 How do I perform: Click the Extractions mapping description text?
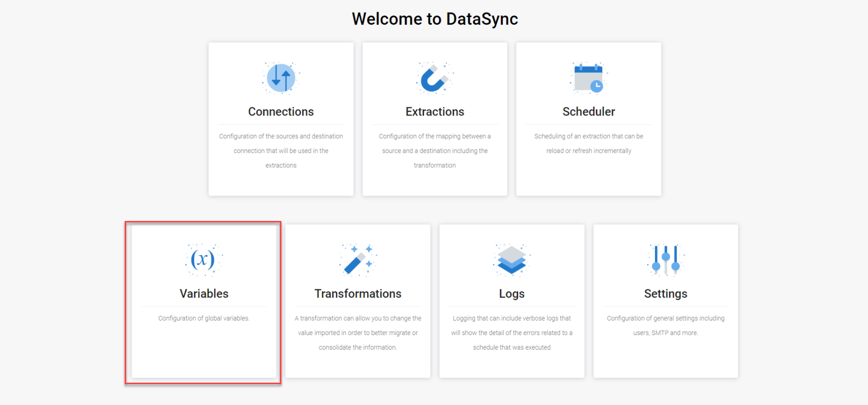[435, 151]
